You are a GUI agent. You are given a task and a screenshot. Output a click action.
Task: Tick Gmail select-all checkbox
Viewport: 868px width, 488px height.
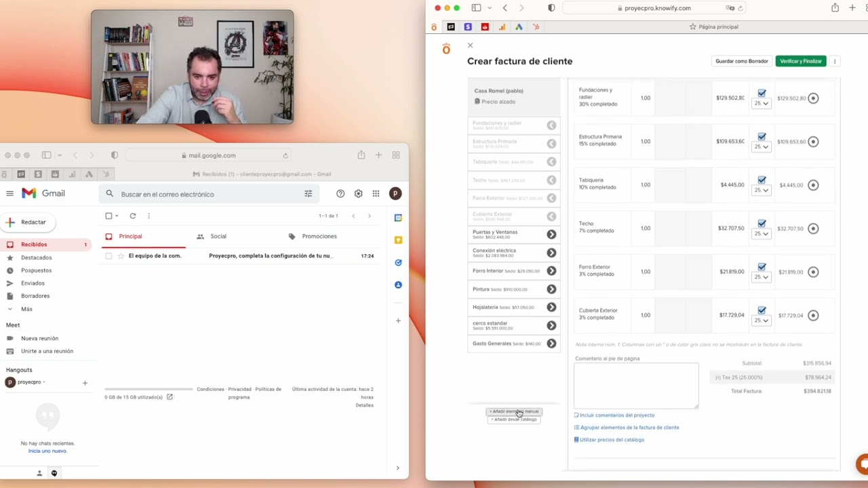(108, 216)
